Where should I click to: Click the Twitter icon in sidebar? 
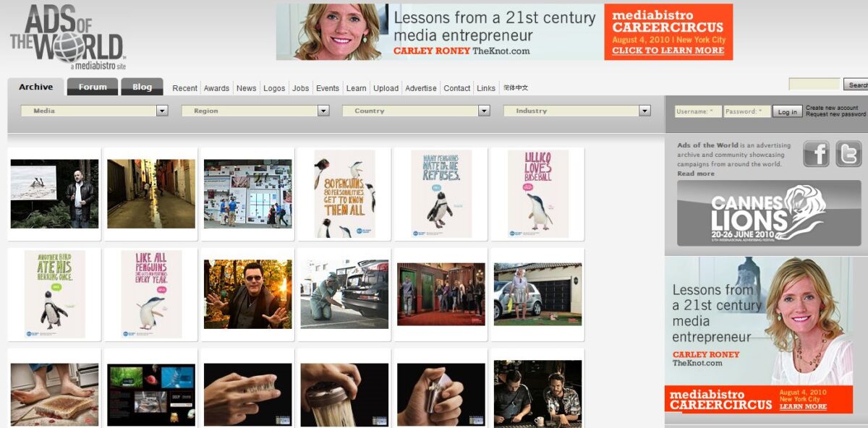(x=848, y=154)
